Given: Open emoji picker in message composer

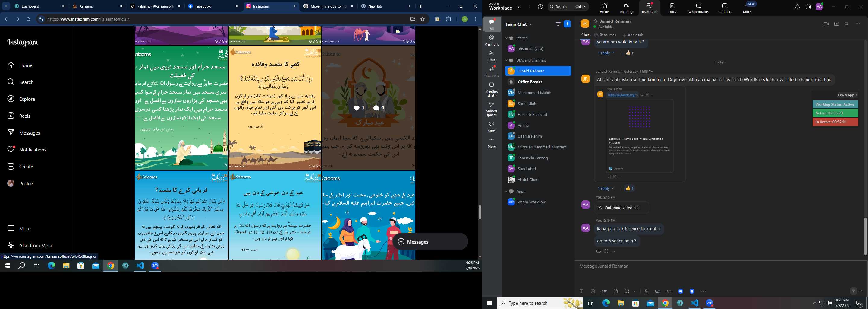Looking at the screenshot, I should click(593, 291).
